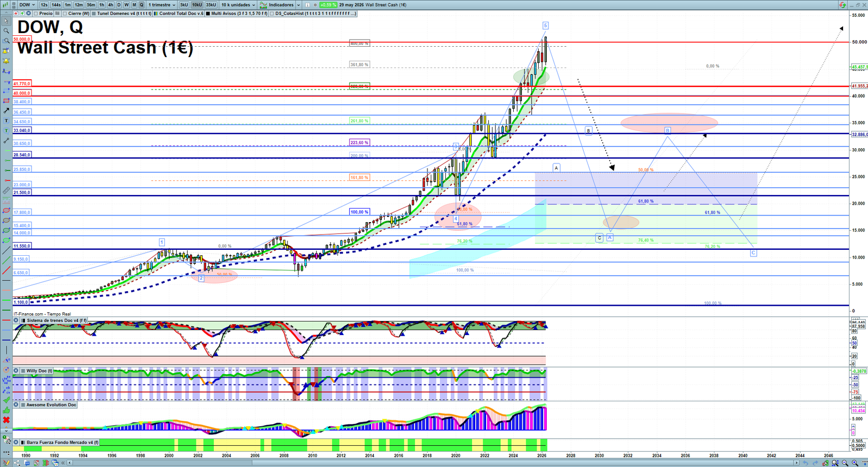This screenshot has height=467, width=868.
Task: Select the alert bell tool
Action: (6, 61)
